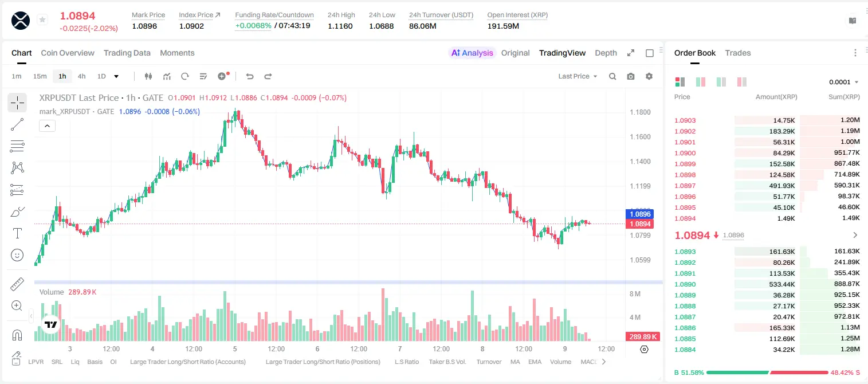Switch order book to asks-only view

pos(742,82)
